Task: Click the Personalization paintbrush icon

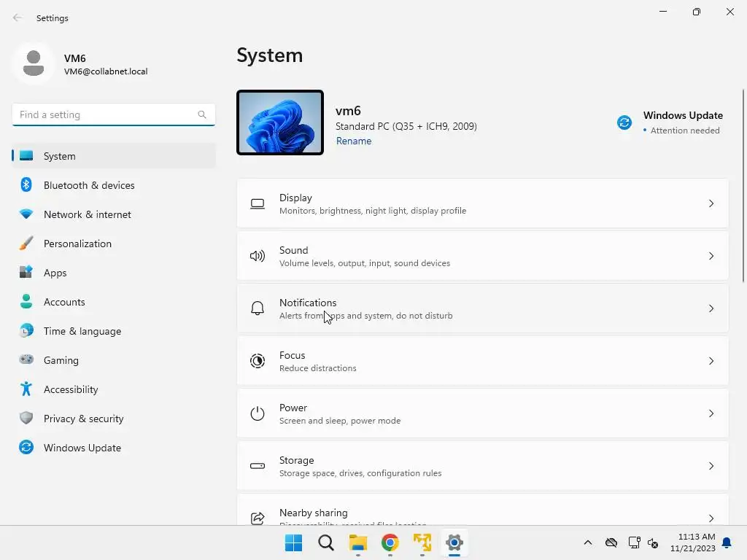Action: 26,244
